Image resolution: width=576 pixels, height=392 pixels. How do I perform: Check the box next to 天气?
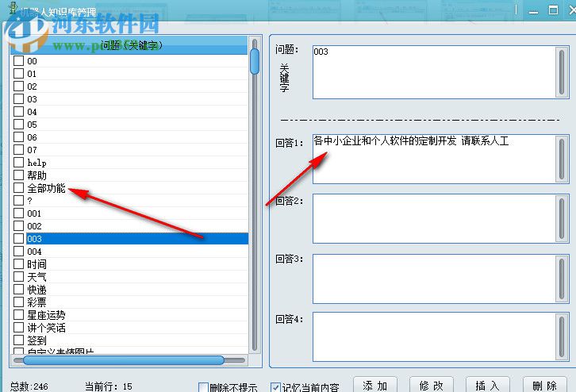(x=18, y=277)
